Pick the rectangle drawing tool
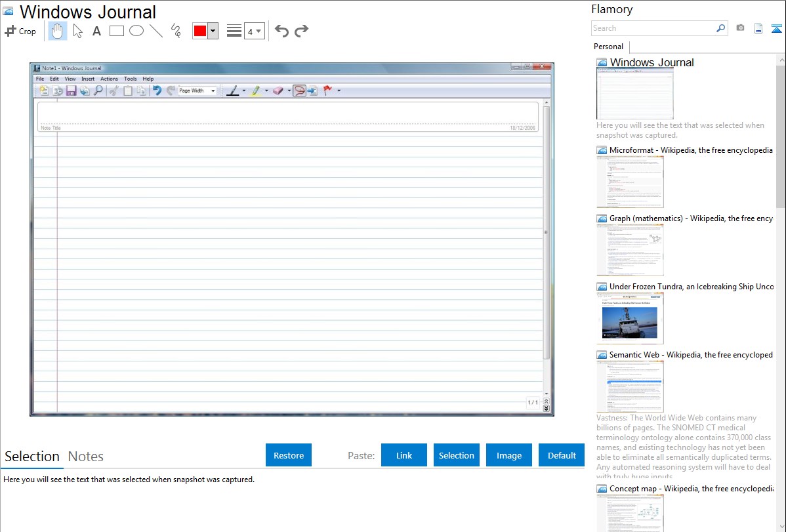Screen dimensions: 786x532 pyautogui.click(x=117, y=31)
